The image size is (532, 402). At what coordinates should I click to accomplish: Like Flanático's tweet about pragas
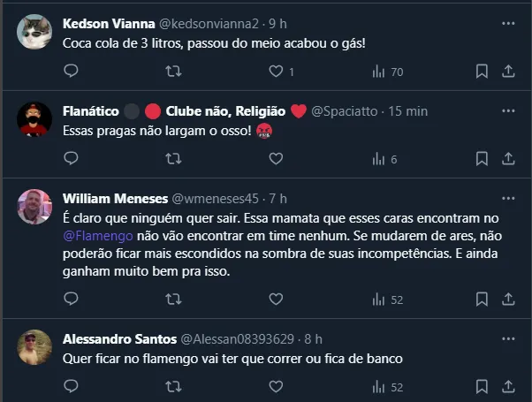click(x=276, y=159)
